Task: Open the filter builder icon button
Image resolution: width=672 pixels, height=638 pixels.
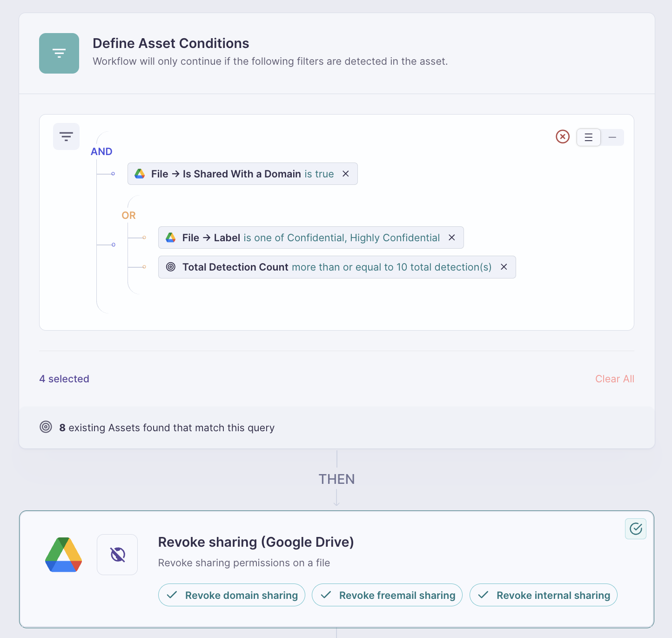Action: click(66, 136)
